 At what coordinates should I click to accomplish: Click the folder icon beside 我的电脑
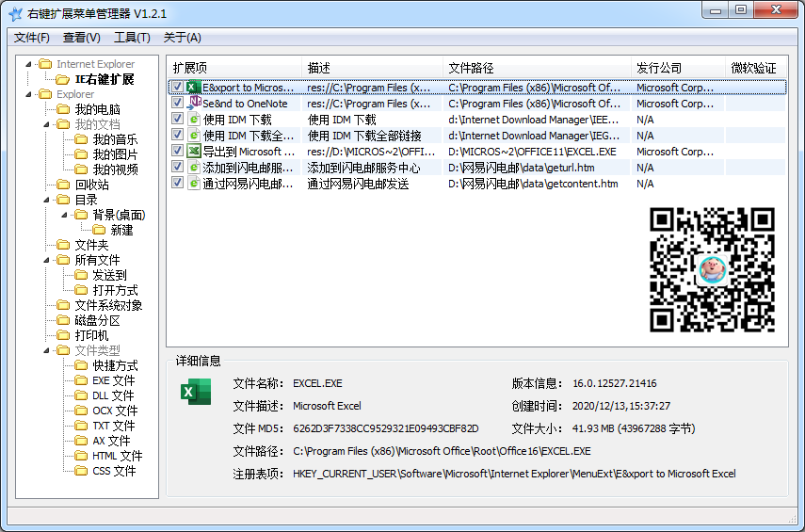pyautogui.click(x=63, y=109)
